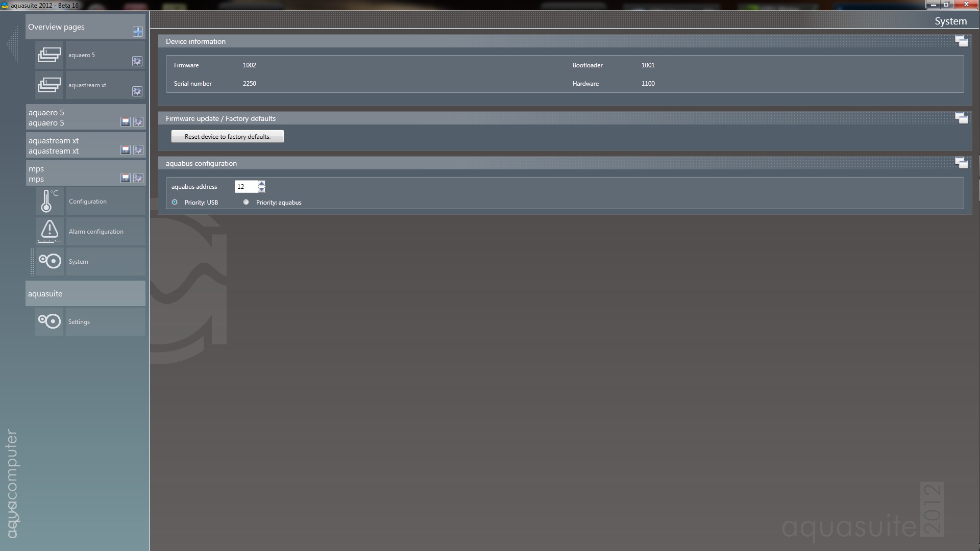Select the System page under mps

(79, 262)
